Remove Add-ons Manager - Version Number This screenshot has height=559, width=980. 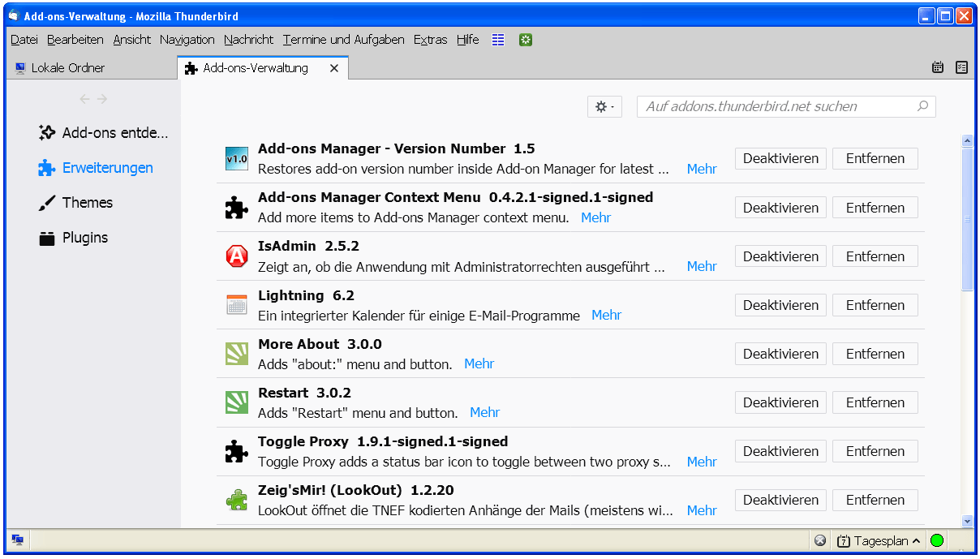click(875, 159)
